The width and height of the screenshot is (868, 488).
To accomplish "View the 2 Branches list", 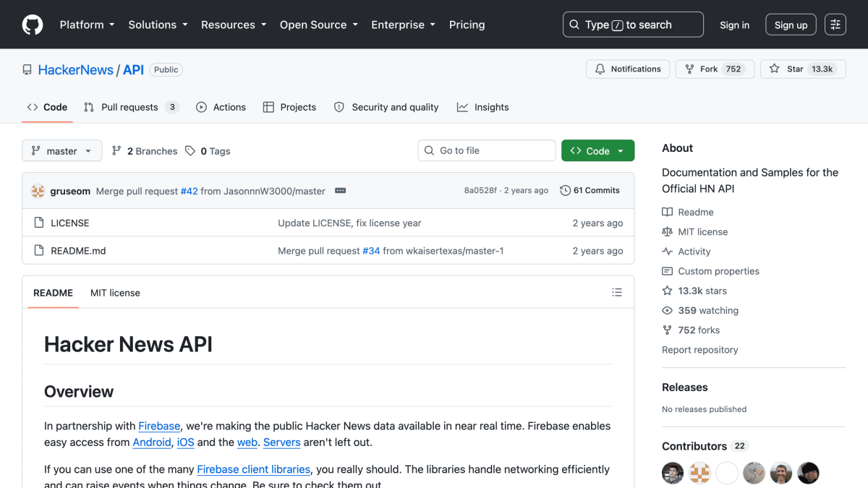I will coord(145,151).
